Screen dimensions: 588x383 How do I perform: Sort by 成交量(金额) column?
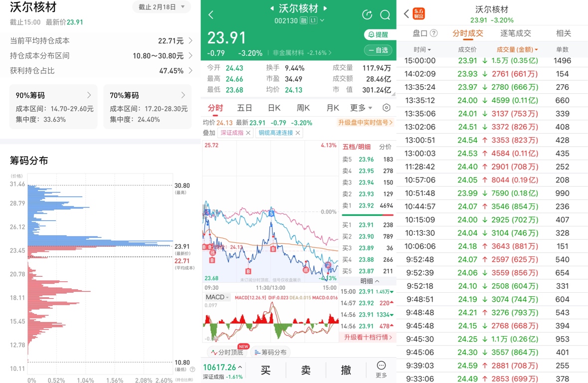click(x=517, y=49)
